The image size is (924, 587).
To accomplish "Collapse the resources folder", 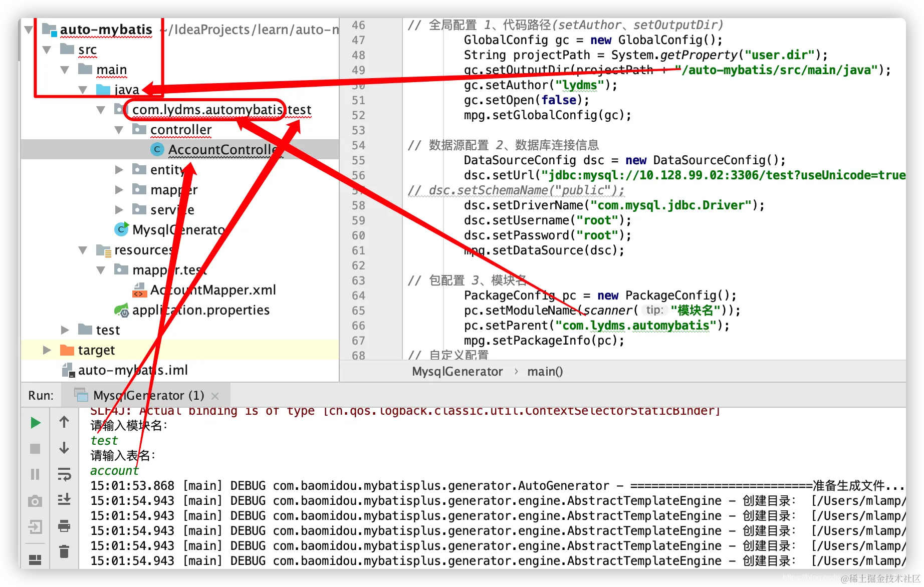I will click(83, 250).
